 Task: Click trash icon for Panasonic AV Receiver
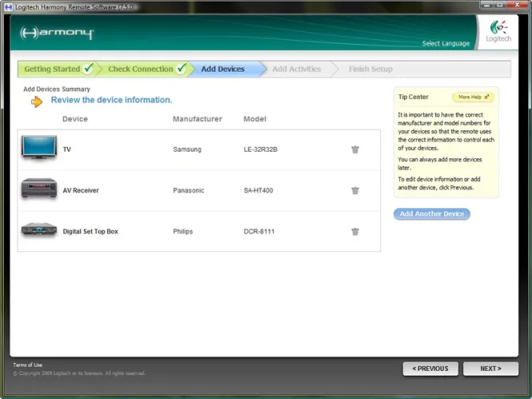[355, 191]
